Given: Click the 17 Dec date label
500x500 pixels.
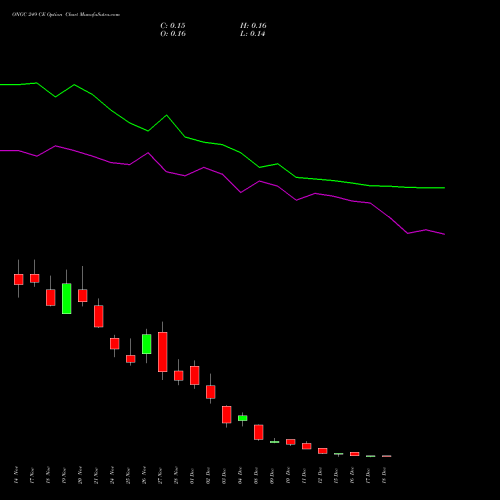Looking at the screenshot, I should click(368, 475).
